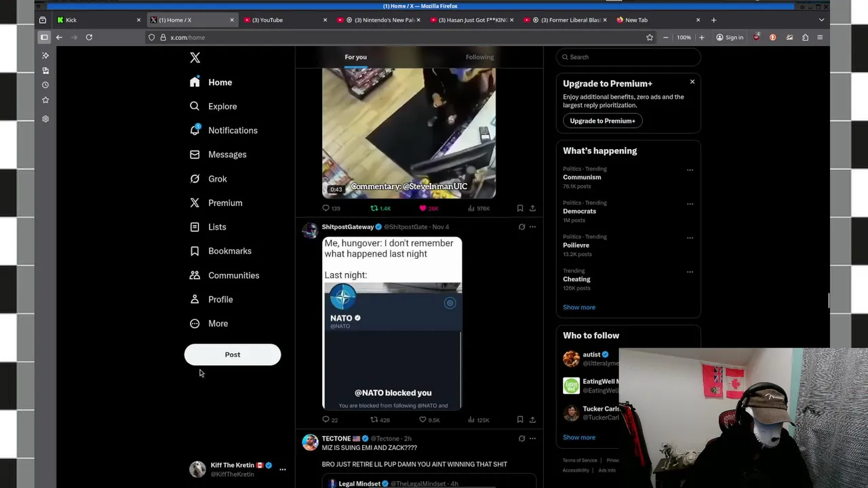
Task: Click Sign in on Firefox toolbar
Action: pyautogui.click(x=730, y=37)
